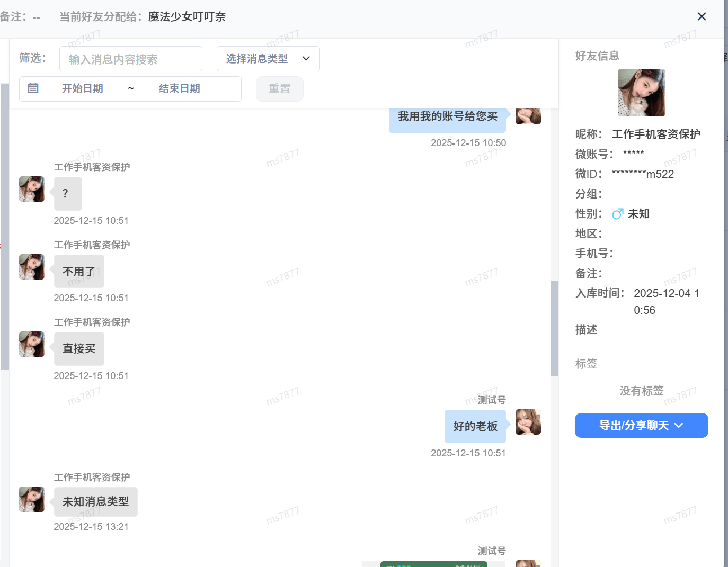The height and width of the screenshot is (567, 728).
Task: Click the calendar icon in date filter
Action: (x=33, y=88)
